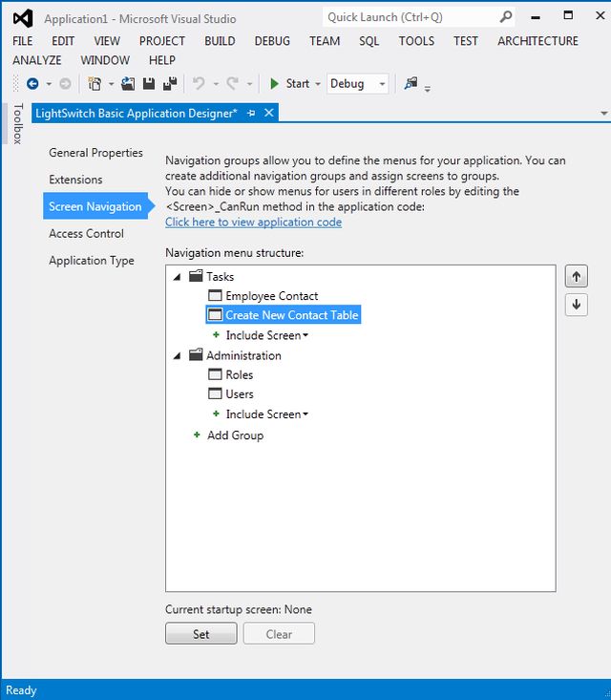Open the Toolbox side panel
Screen dimensions: 611x700
point(17,123)
